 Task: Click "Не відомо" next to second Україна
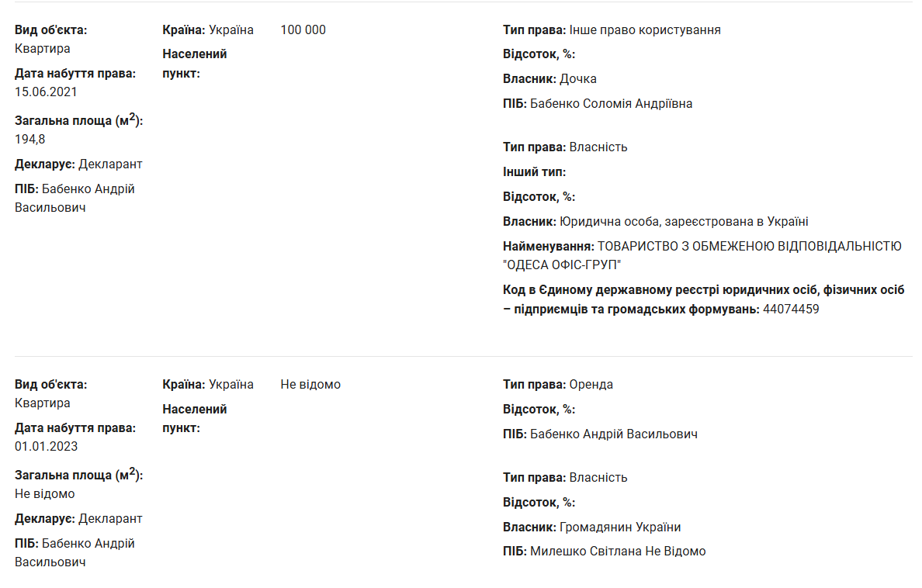(x=310, y=385)
